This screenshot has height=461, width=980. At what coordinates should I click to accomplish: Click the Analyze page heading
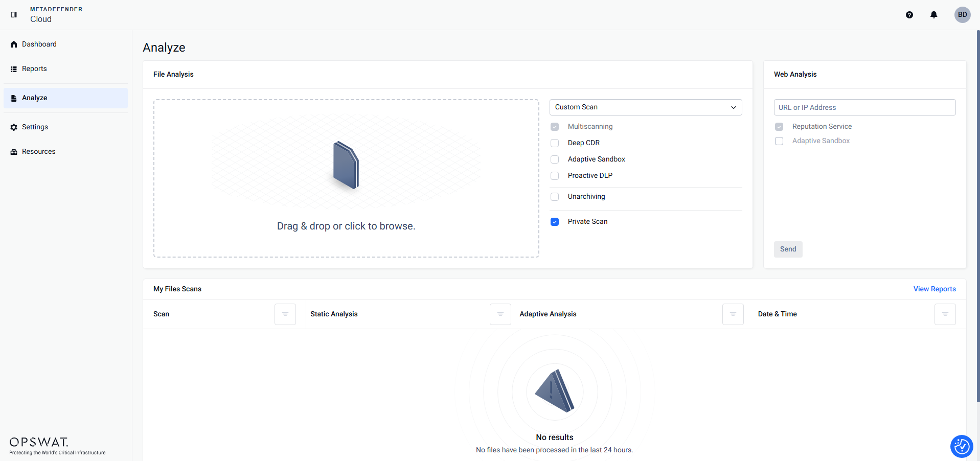coord(164,48)
